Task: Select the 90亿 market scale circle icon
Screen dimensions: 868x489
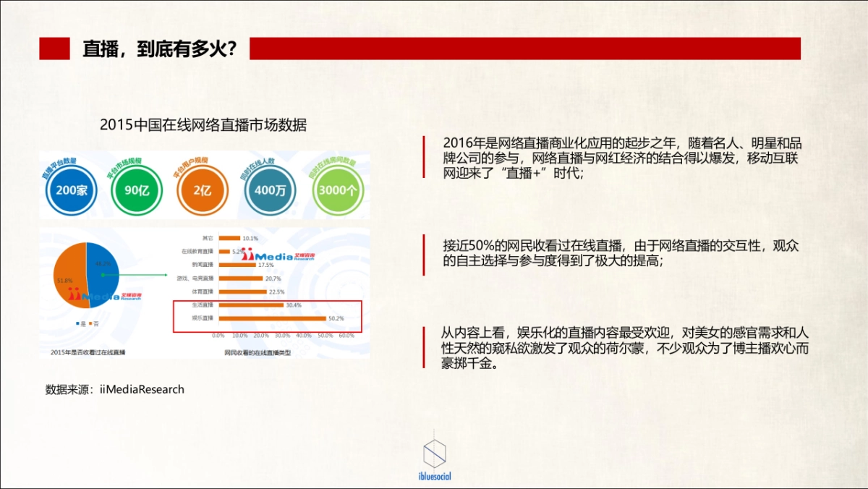Action: click(136, 190)
